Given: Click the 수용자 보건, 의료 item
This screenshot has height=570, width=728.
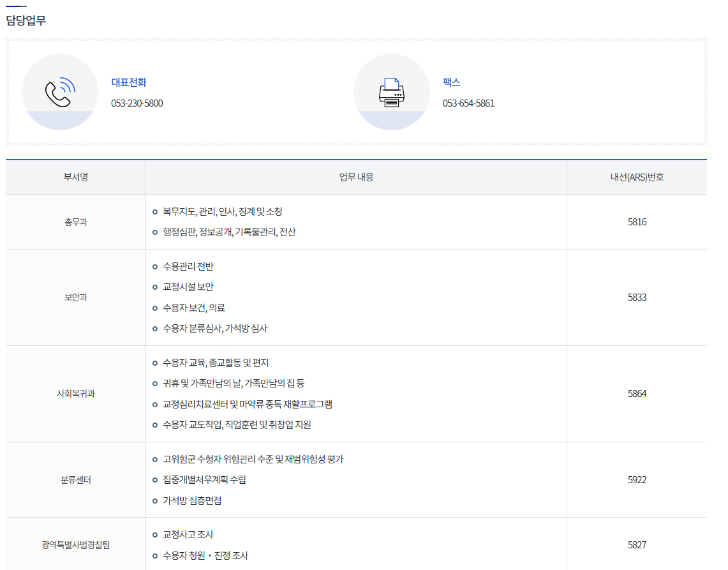Looking at the screenshot, I should (193, 308).
